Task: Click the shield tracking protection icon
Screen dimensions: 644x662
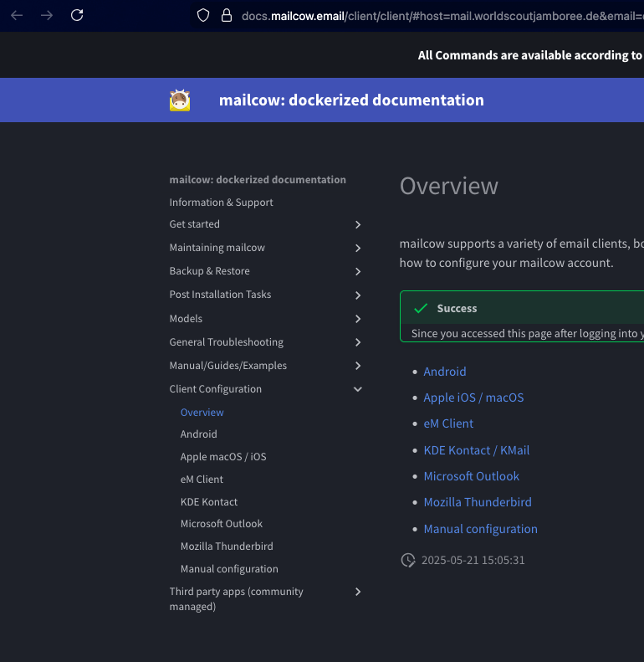Action: 202,15
